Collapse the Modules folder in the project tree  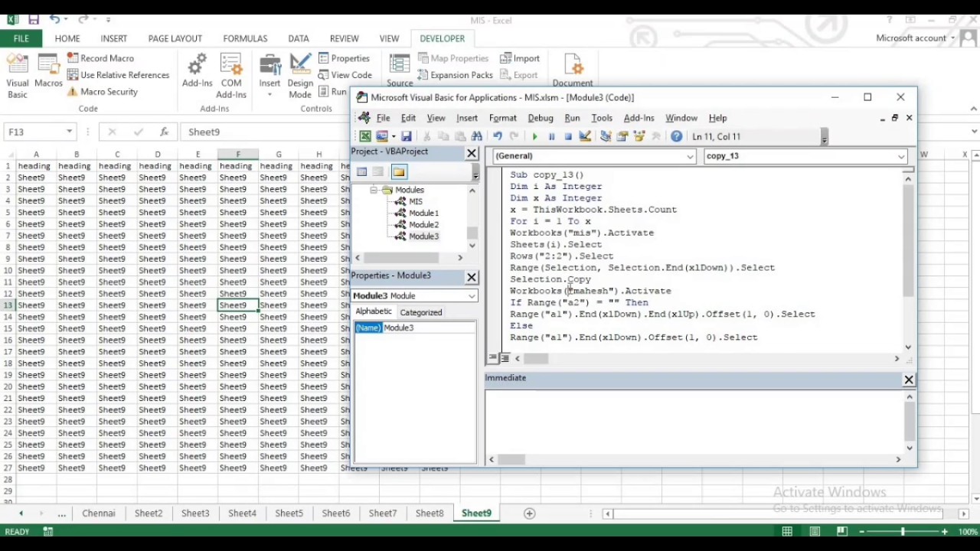click(x=374, y=190)
